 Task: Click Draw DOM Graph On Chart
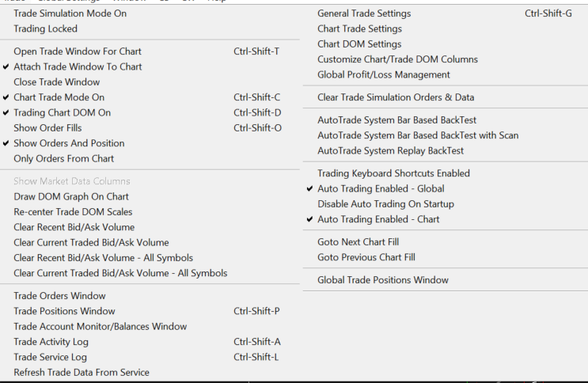pyautogui.click(x=71, y=196)
